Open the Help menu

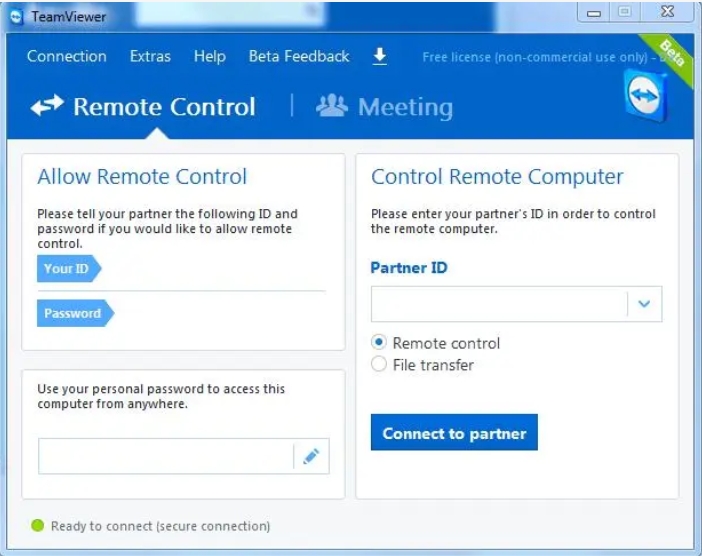[x=209, y=56]
